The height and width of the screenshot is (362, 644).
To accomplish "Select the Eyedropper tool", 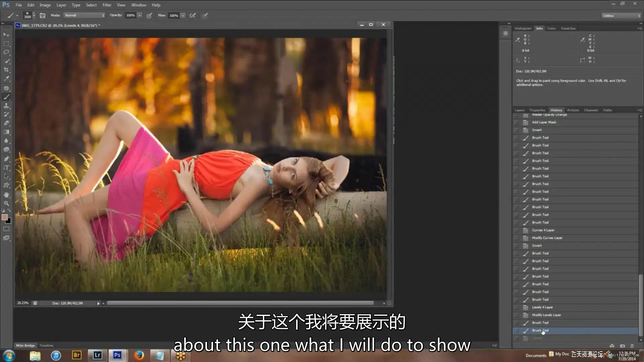I will [6, 79].
